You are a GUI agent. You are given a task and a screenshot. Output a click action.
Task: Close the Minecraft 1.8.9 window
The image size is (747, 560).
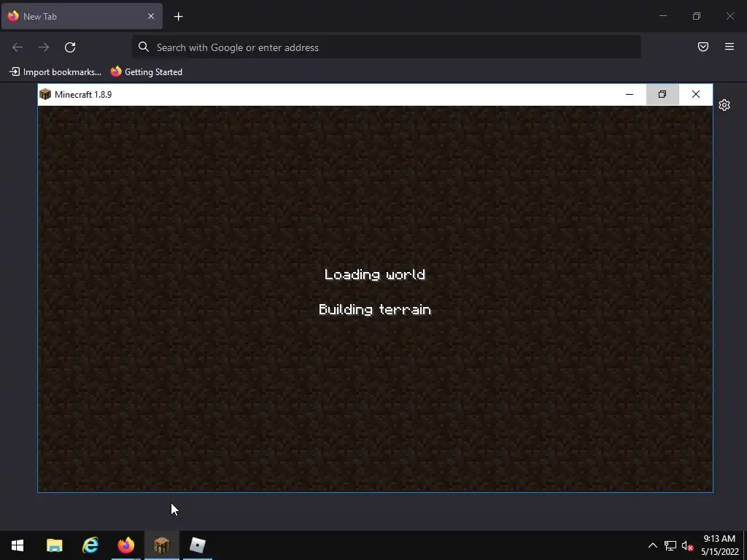click(695, 94)
